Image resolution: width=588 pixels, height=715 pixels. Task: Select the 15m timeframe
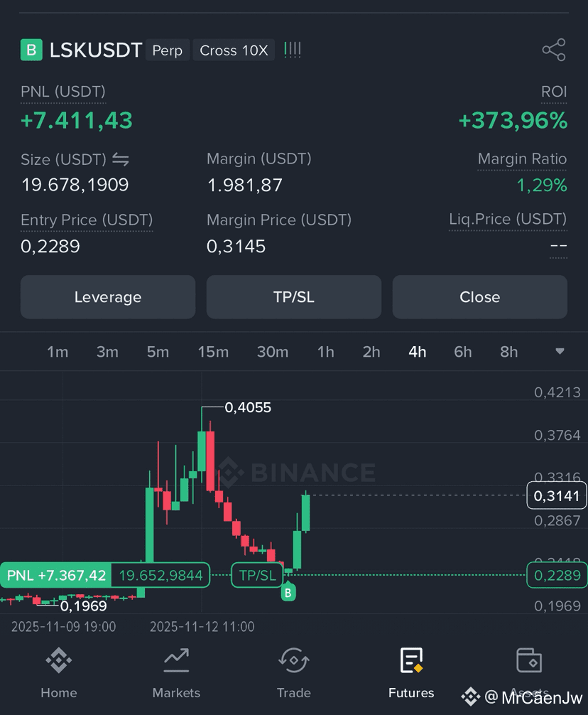(x=213, y=352)
